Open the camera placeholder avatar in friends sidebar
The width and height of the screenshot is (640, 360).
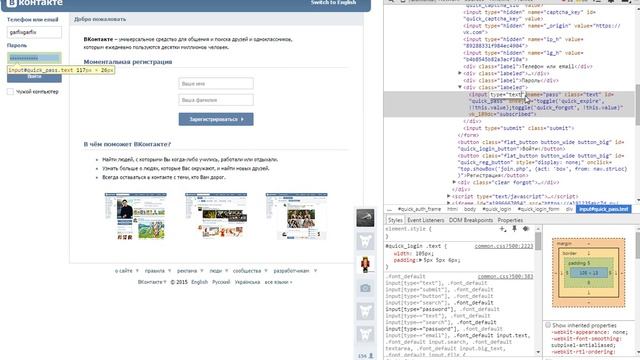tap(365, 288)
